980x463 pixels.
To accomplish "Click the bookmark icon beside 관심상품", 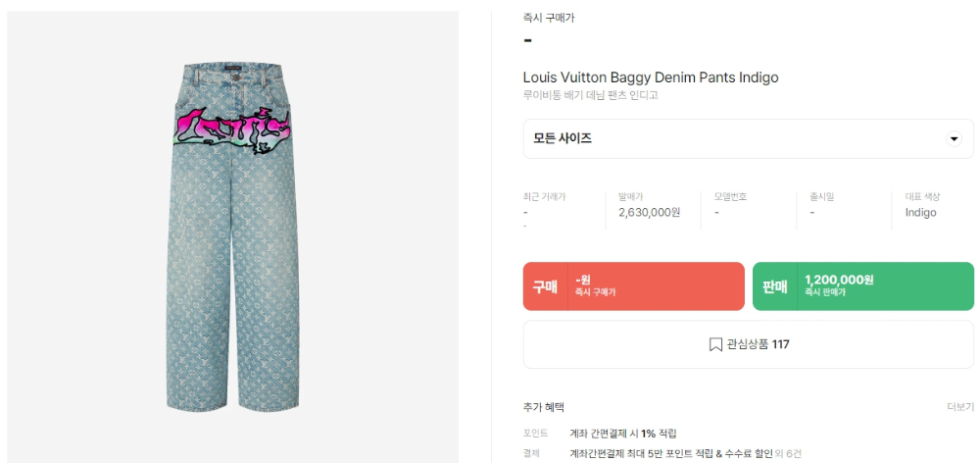I will 715,344.
